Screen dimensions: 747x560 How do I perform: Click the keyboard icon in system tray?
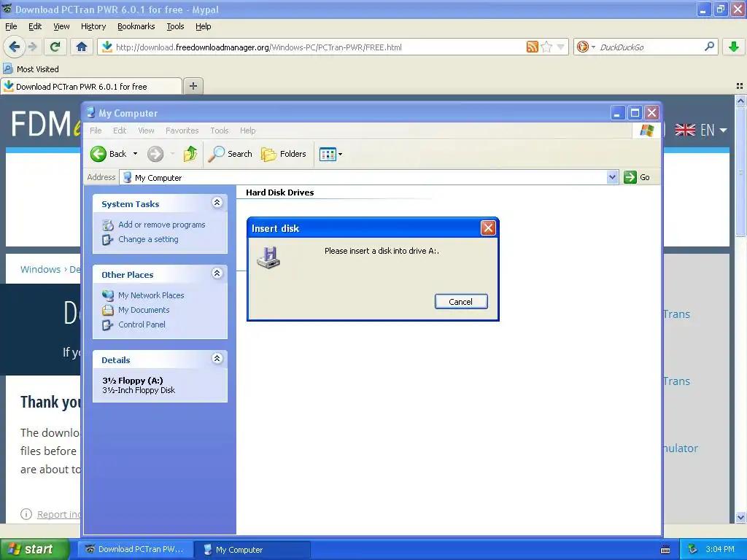click(x=665, y=550)
